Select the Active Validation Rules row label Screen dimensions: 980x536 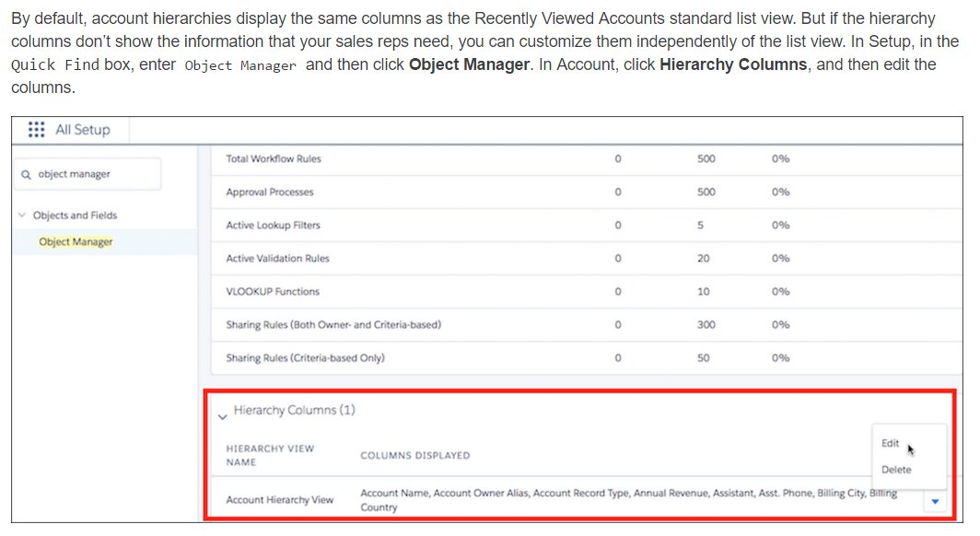point(277,258)
